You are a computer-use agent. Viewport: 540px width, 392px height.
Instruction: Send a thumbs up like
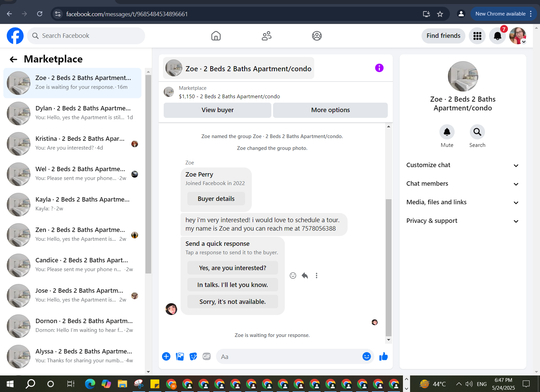[x=383, y=357]
